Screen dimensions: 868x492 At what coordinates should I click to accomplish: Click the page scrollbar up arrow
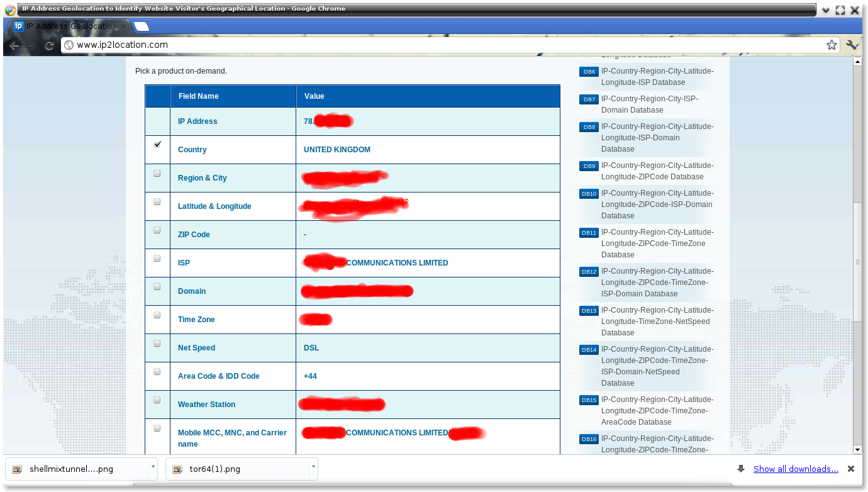pyautogui.click(x=857, y=62)
